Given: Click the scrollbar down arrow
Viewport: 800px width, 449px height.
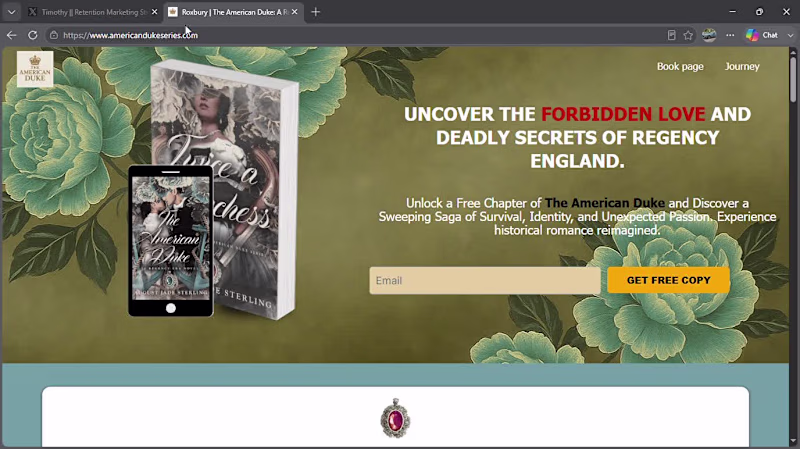Looking at the screenshot, I should click(x=793, y=441).
